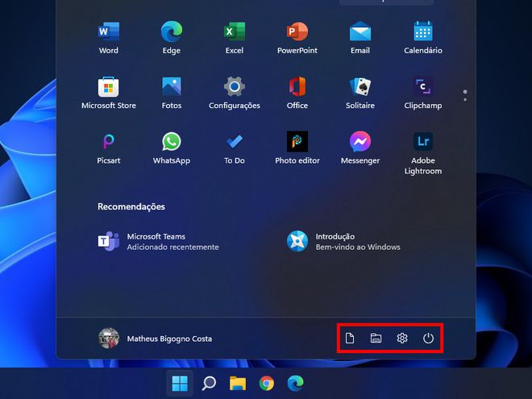This screenshot has height=399, width=532.
Task: Launch the Fotos app
Action: click(172, 93)
